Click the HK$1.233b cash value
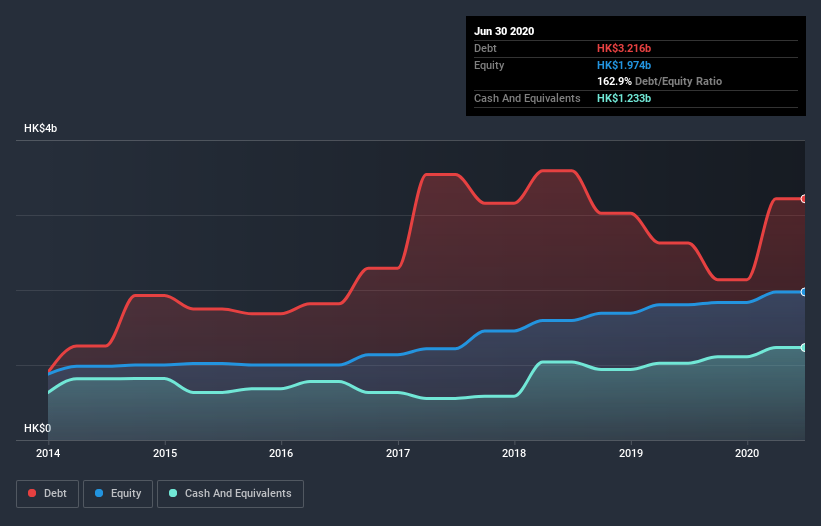Image resolution: width=821 pixels, height=526 pixels. click(x=624, y=98)
